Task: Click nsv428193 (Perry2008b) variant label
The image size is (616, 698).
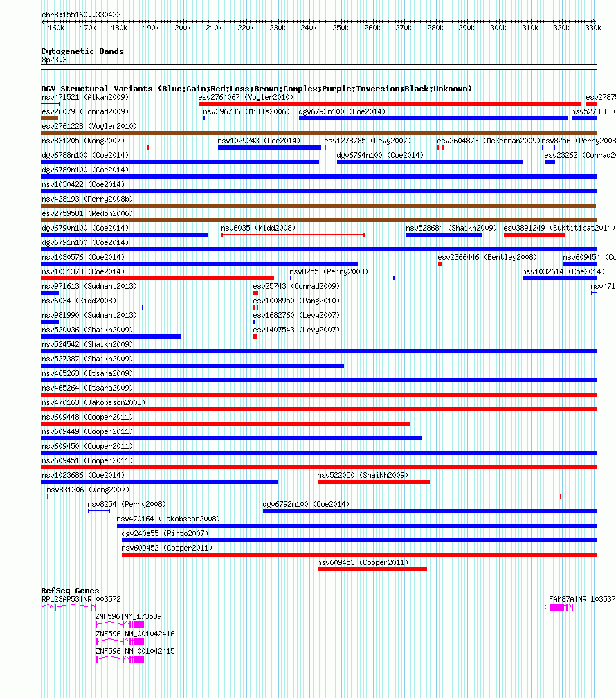Action: (87, 199)
